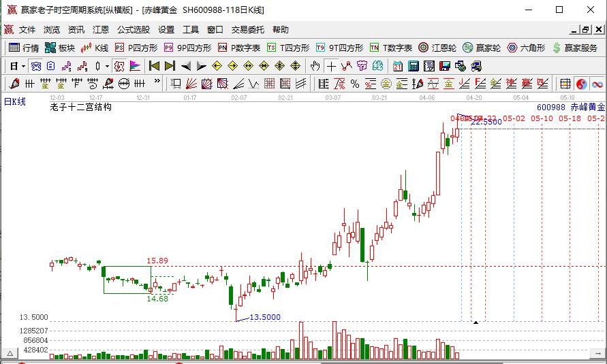The image size is (607, 364).
Task: Open the 资讯 menu
Action: coord(76,30)
